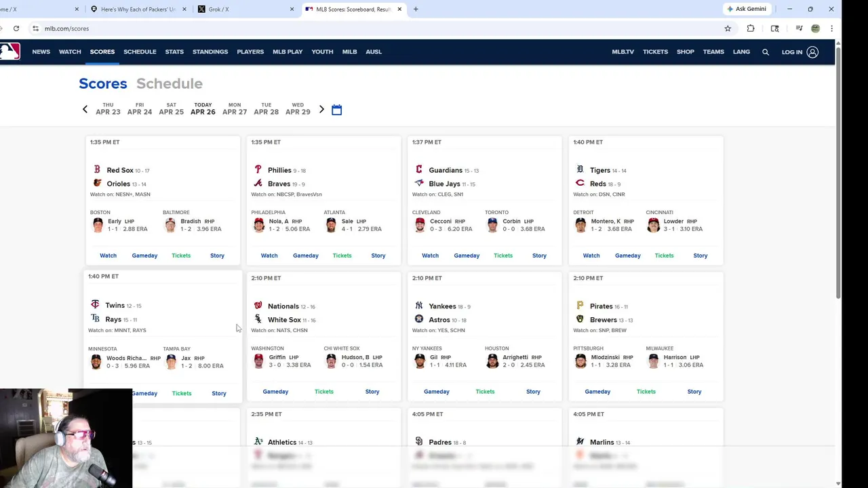Go to previous dates with left chevron
The image size is (868, 488).
coord(85,109)
